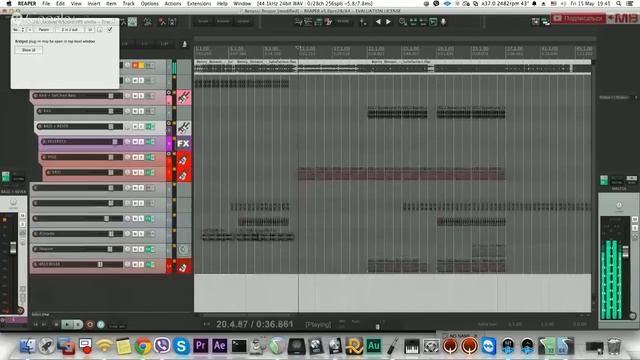Open the Extensions menu
Viewport: 640px width, 360px height.
[199, 3]
